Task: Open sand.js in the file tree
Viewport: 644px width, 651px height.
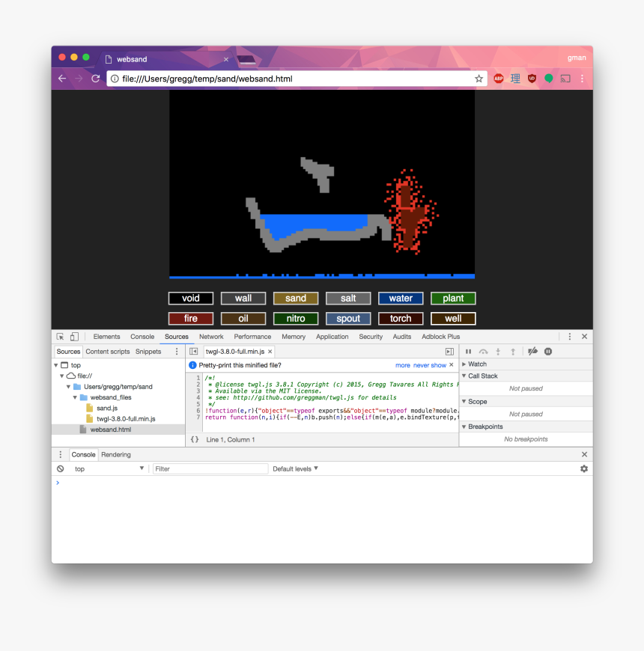Action: pos(107,409)
